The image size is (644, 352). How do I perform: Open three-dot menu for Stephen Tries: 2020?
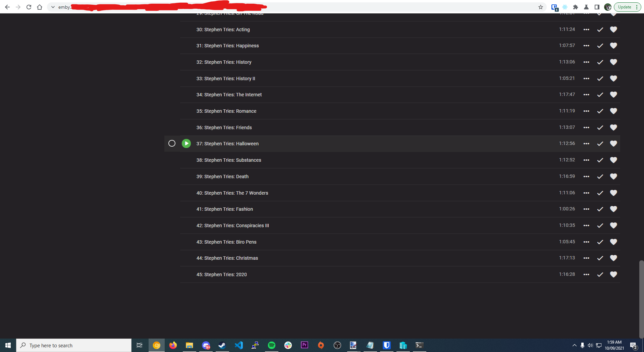pos(586,274)
